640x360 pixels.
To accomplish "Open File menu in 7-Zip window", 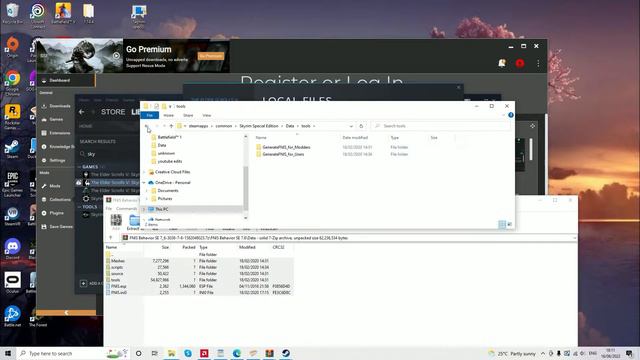I will click(109, 209).
